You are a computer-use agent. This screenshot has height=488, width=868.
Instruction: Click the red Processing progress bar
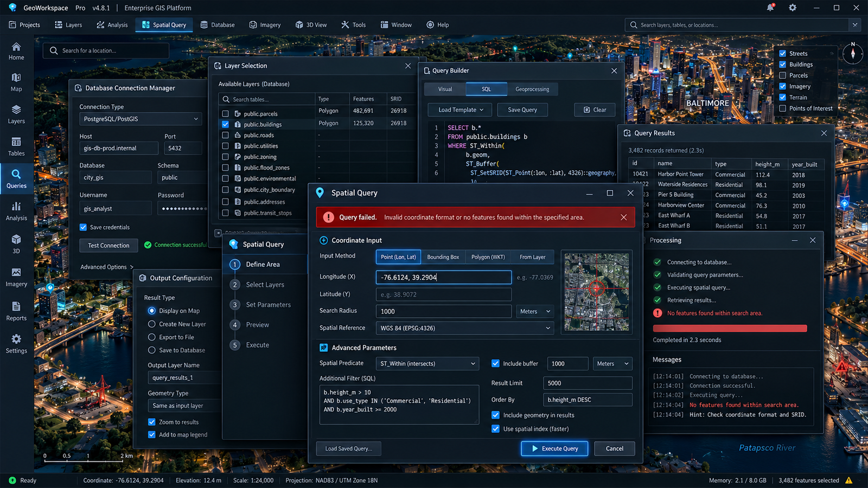click(730, 328)
